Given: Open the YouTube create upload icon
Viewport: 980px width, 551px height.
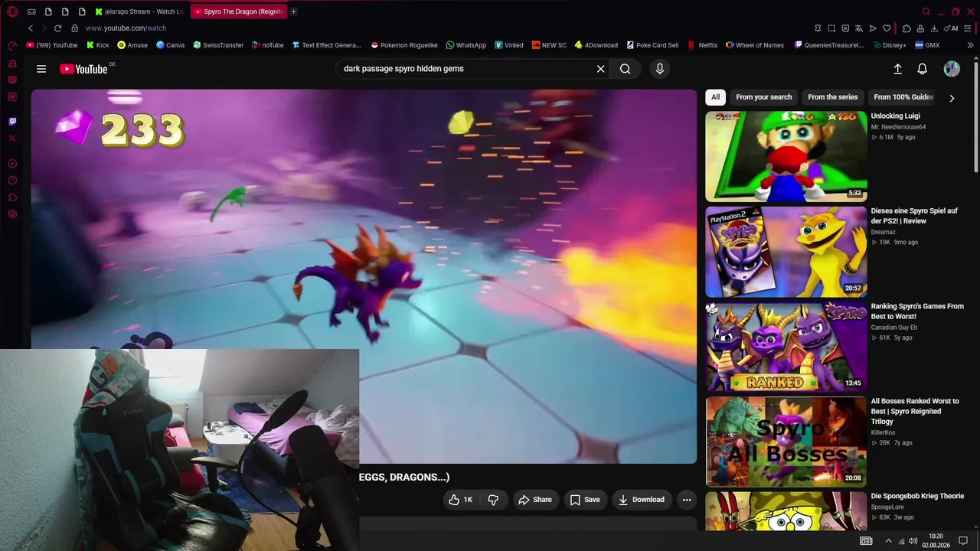Looking at the screenshot, I should pyautogui.click(x=898, y=69).
